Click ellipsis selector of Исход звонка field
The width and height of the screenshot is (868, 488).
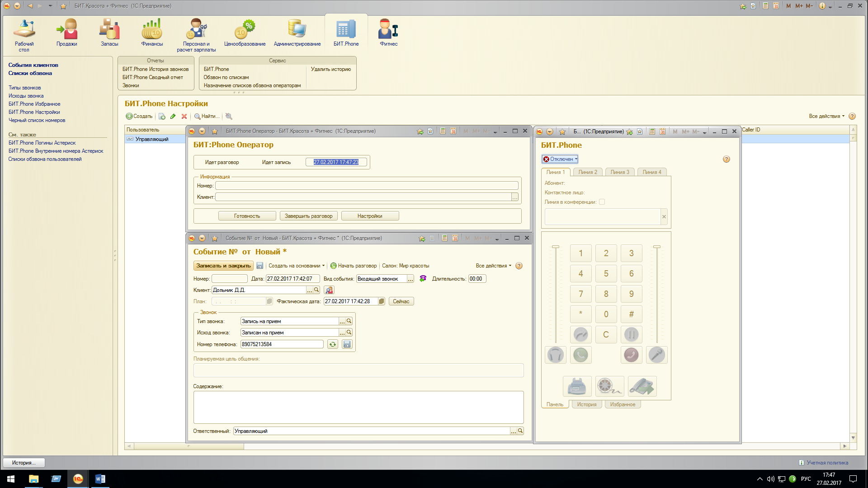[x=342, y=333]
